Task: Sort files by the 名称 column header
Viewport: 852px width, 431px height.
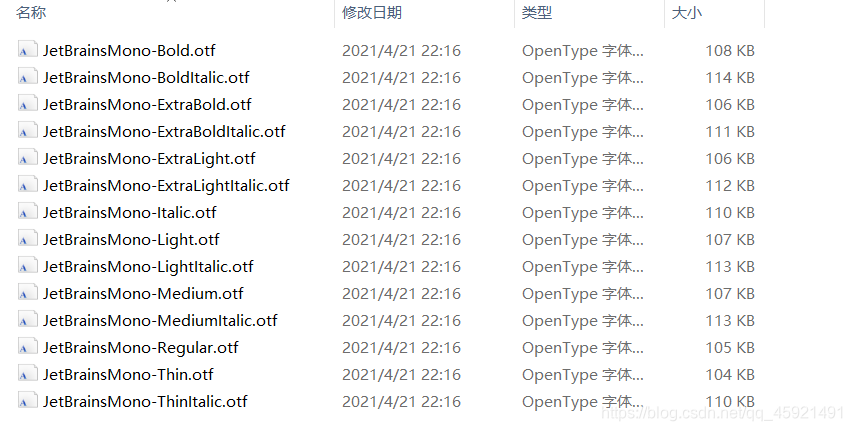Action: point(31,13)
